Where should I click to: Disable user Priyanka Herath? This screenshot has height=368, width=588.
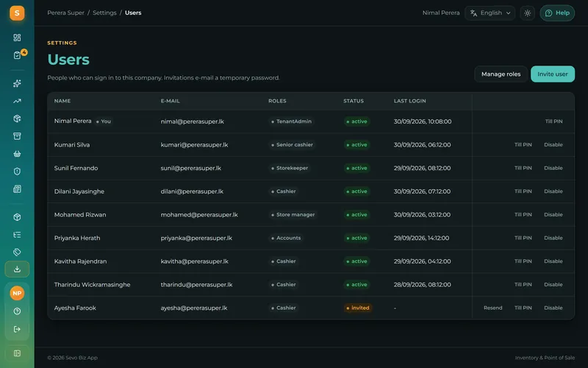[553, 238]
